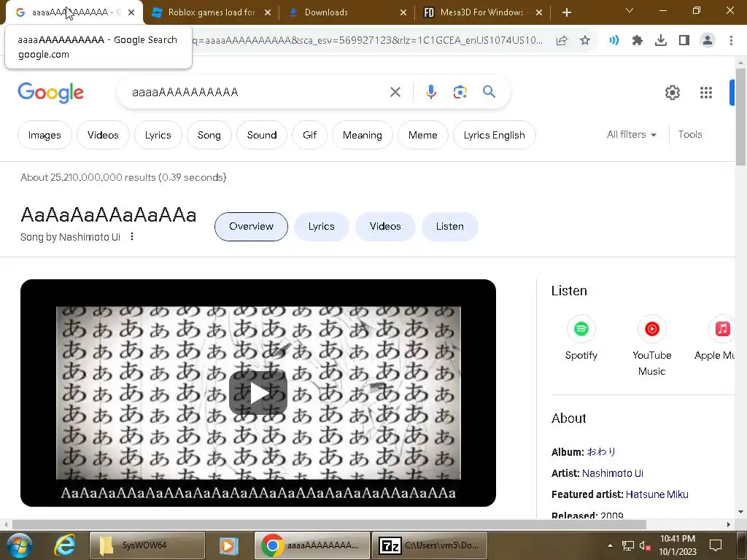The width and height of the screenshot is (747, 560).
Task: Open Google quick settings gear icon
Action: (x=672, y=93)
